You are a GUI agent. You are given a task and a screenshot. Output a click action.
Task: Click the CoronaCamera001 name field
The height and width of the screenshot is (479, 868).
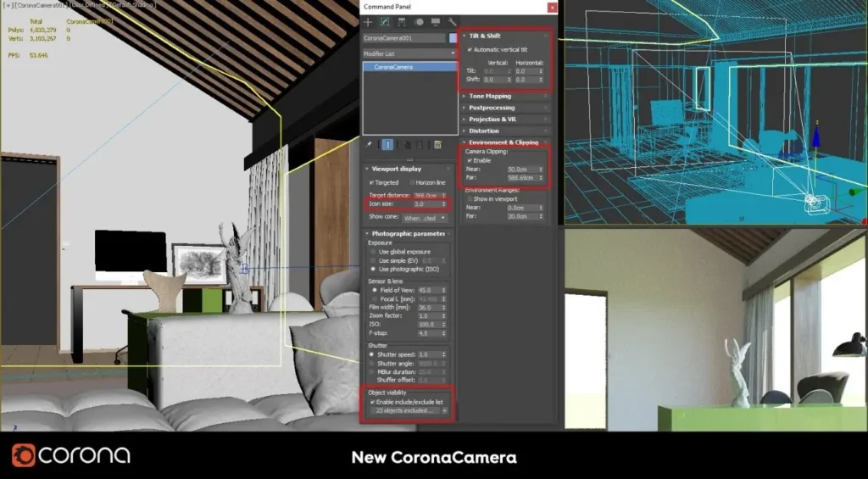[x=404, y=38]
